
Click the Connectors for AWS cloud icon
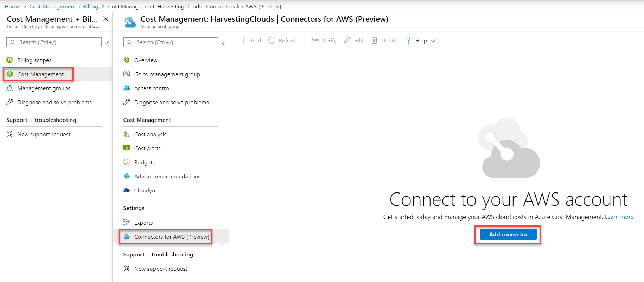(x=127, y=237)
